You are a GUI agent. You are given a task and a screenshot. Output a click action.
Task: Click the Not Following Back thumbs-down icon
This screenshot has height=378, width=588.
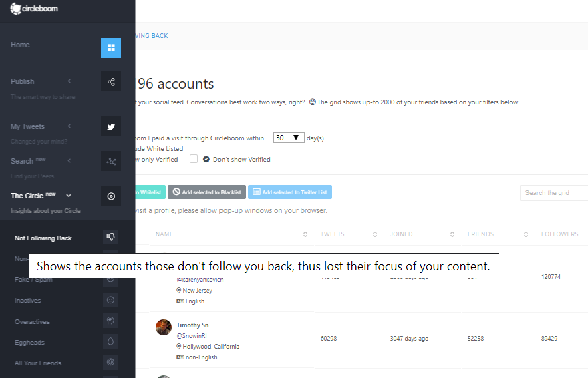coord(111,237)
